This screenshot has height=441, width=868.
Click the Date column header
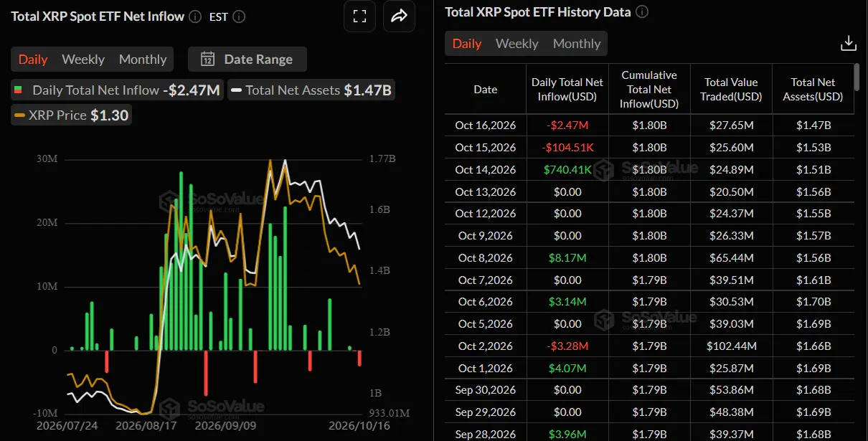pyautogui.click(x=486, y=90)
